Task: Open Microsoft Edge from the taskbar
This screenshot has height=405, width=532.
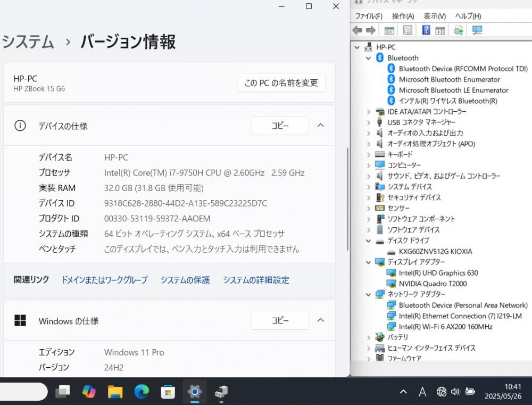Action: 142,392
